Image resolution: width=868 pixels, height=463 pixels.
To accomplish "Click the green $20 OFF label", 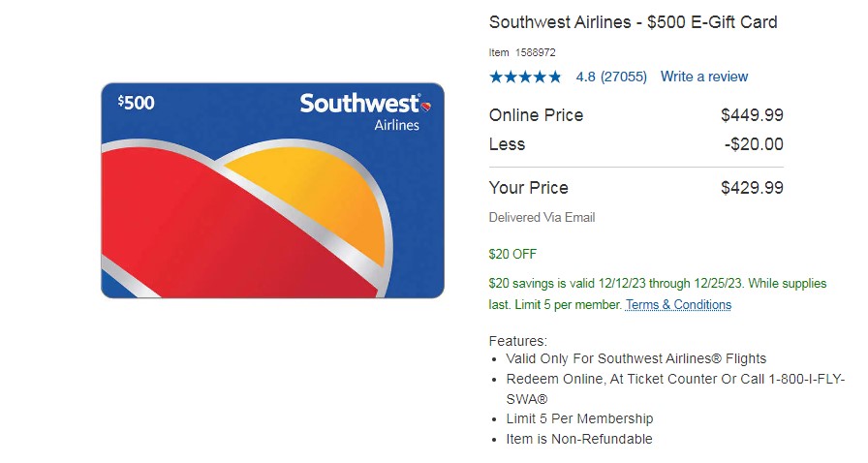I will tap(512, 254).
